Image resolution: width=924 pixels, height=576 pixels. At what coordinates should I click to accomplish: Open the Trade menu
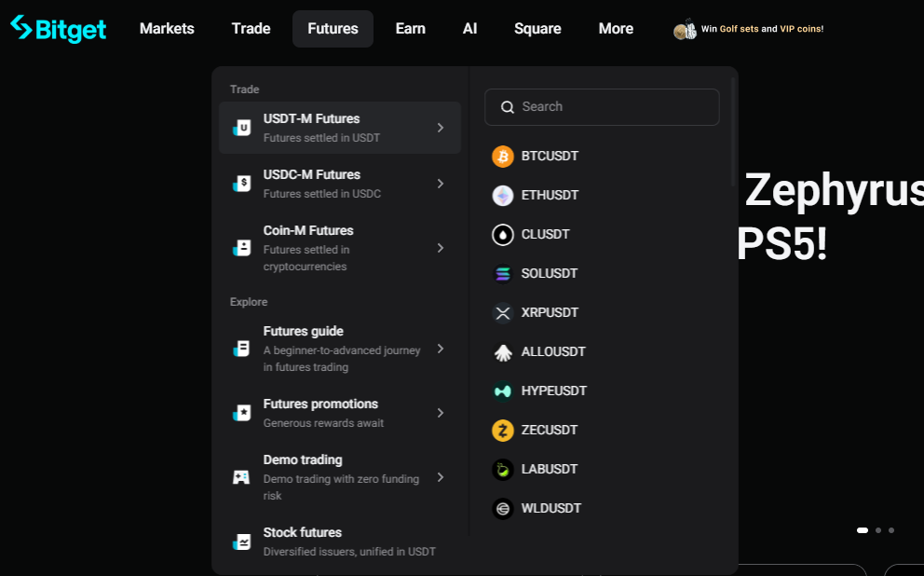(x=251, y=28)
